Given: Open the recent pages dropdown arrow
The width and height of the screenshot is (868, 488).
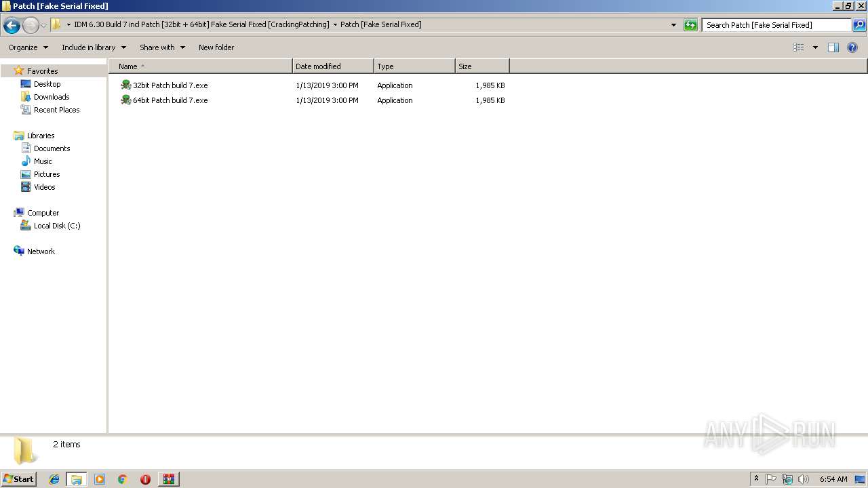Looking at the screenshot, I should coord(43,26).
